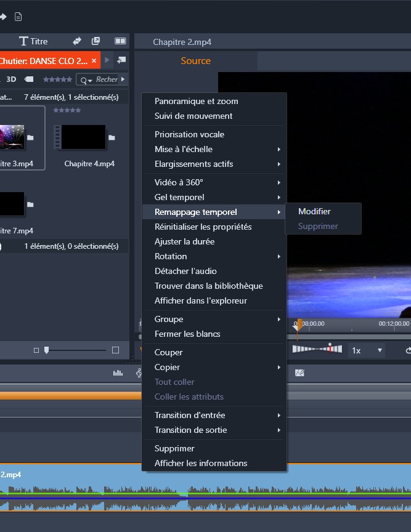This screenshot has width=411, height=532.
Task: Open the audio mixer bars icon
Action: pyautogui.click(x=117, y=373)
